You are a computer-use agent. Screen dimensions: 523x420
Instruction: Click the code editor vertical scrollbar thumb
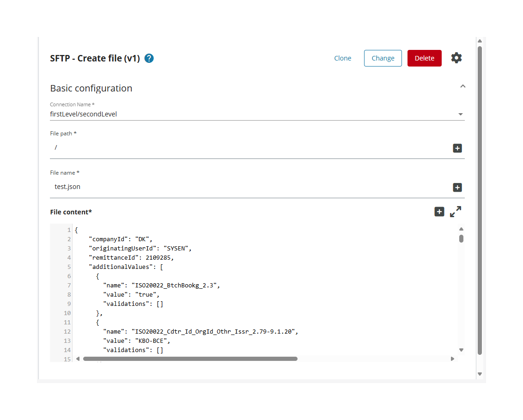point(461,239)
